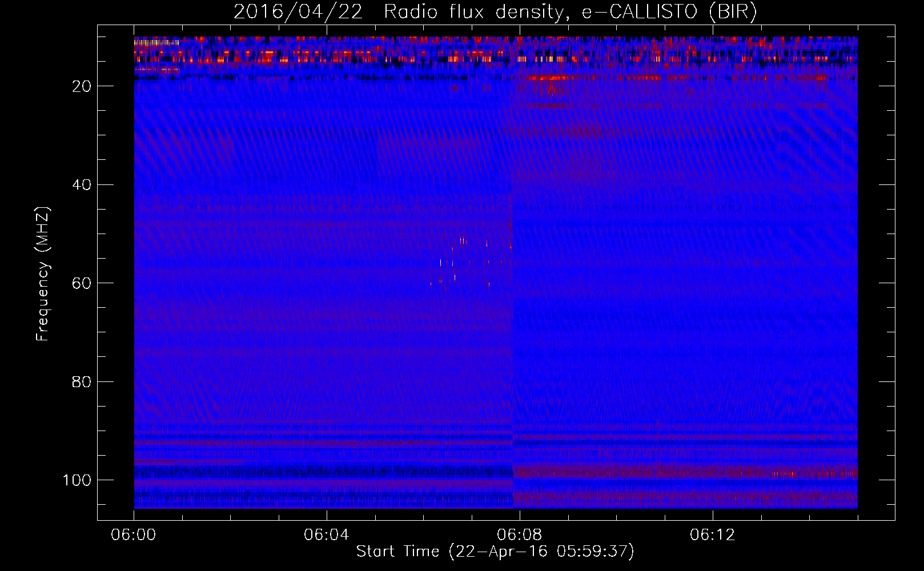The image size is (924, 571).
Task: Click the '80' frequency tick label
Action: (82, 382)
